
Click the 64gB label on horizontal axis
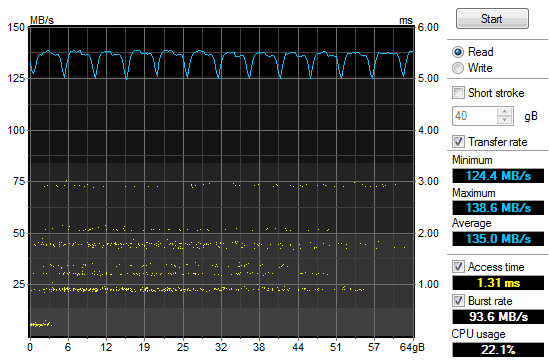[412, 347]
